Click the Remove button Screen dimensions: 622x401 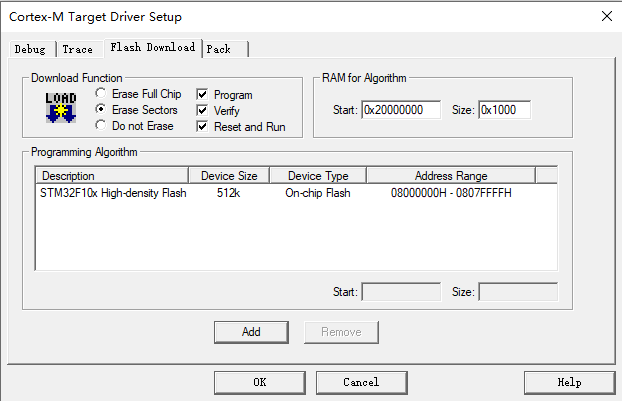click(x=341, y=332)
